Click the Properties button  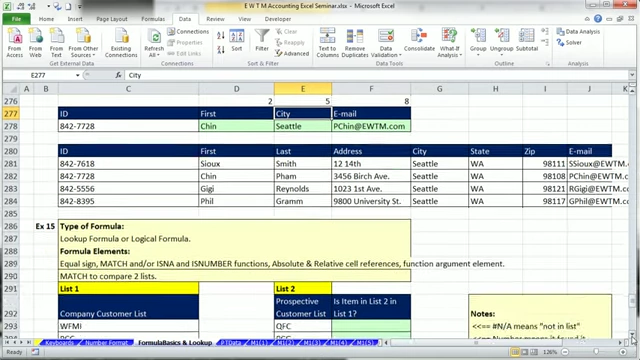click(185, 42)
